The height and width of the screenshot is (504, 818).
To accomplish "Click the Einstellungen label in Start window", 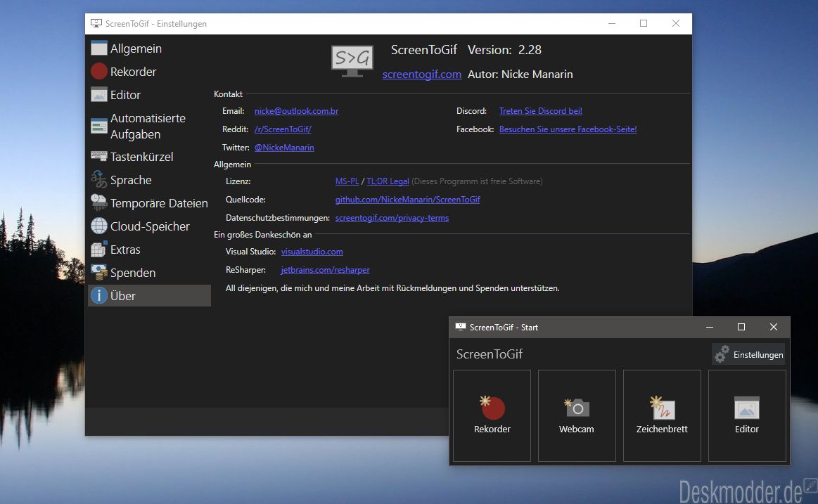I will click(758, 355).
